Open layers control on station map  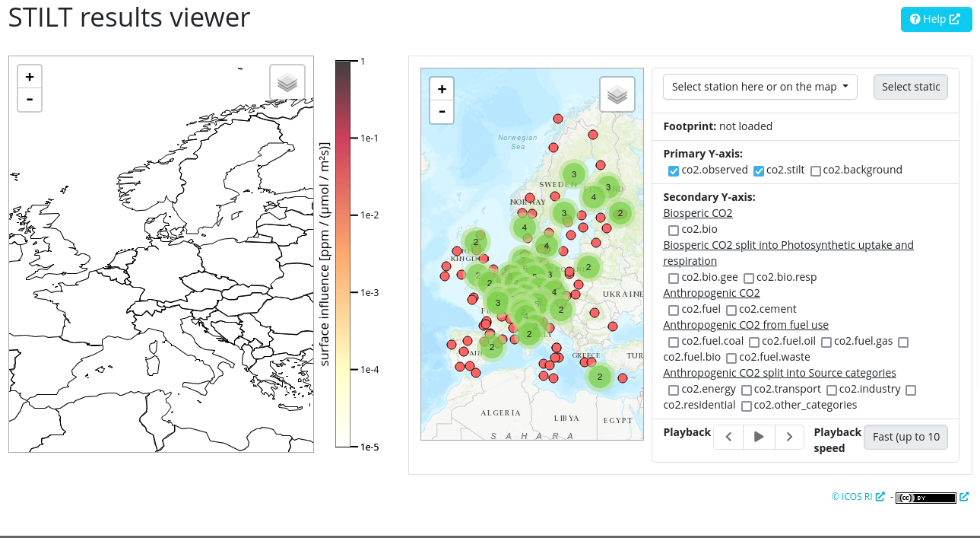(x=617, y=94)
